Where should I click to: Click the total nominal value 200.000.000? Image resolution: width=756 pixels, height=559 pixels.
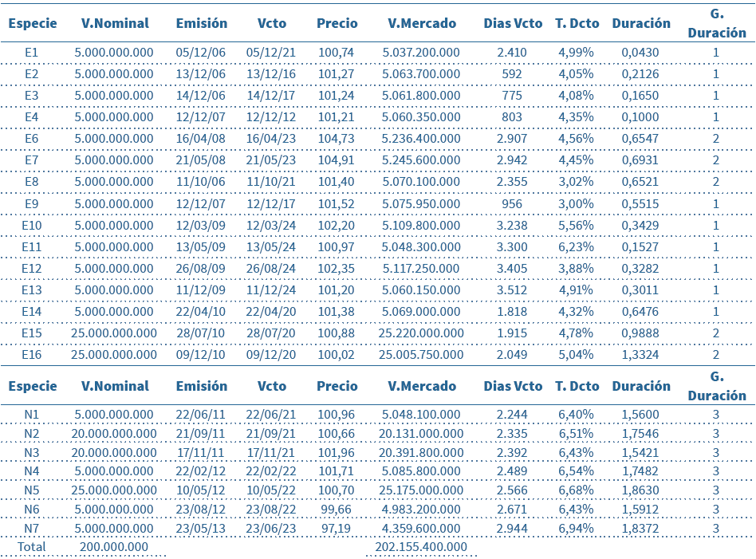pos(114,547)
